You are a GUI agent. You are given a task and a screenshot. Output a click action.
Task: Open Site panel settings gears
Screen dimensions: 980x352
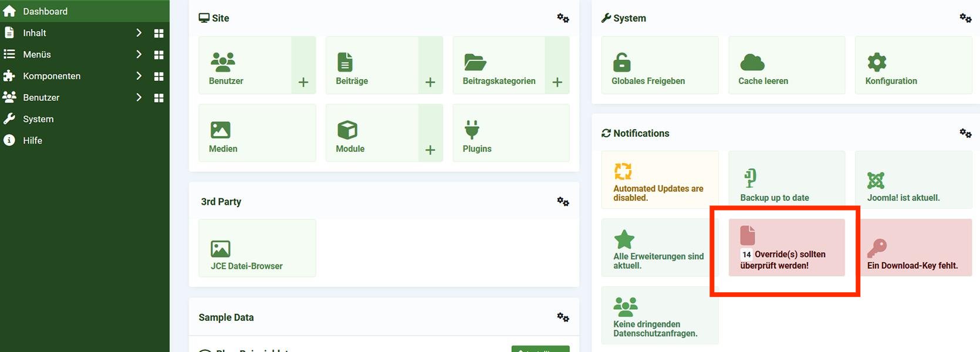pyautogui.click(x=563, y=18)
